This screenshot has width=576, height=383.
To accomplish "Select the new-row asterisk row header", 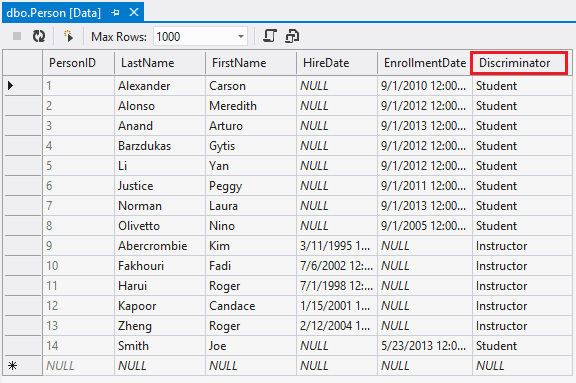I will [22, 366].
